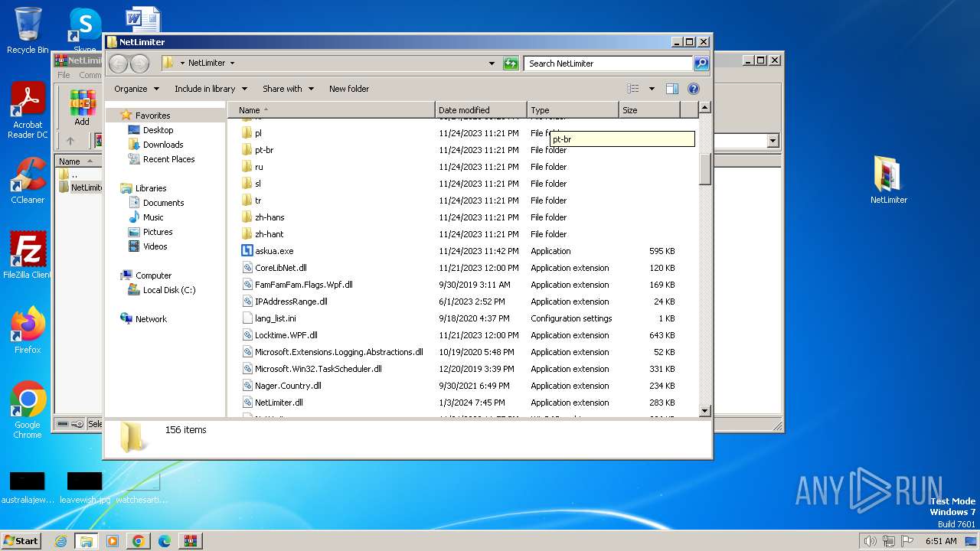Screen dimensions: 980x551
Task: Switch to WinRAR via taskbar button
Action: coord(191,541)
